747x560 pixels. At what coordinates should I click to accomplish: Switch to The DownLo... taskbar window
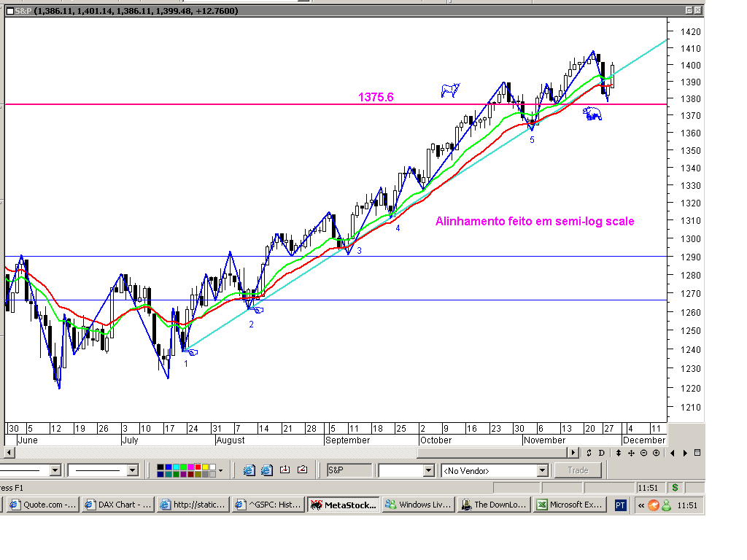pos(494,505)
